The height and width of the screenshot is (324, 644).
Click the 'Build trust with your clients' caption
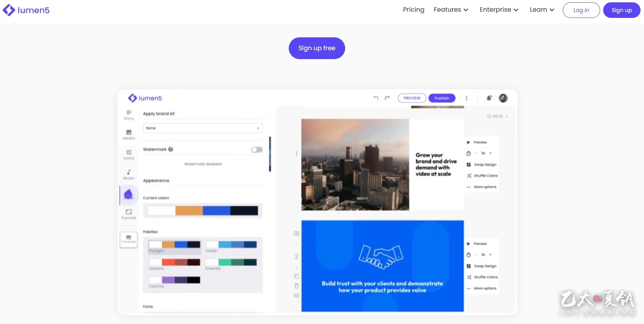click(x=382, y=287)
